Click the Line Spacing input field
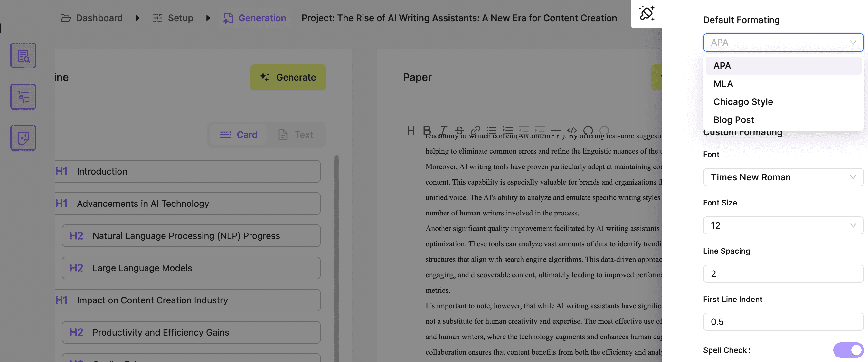Viewport: 868px width, 362px height. (783, 274)
